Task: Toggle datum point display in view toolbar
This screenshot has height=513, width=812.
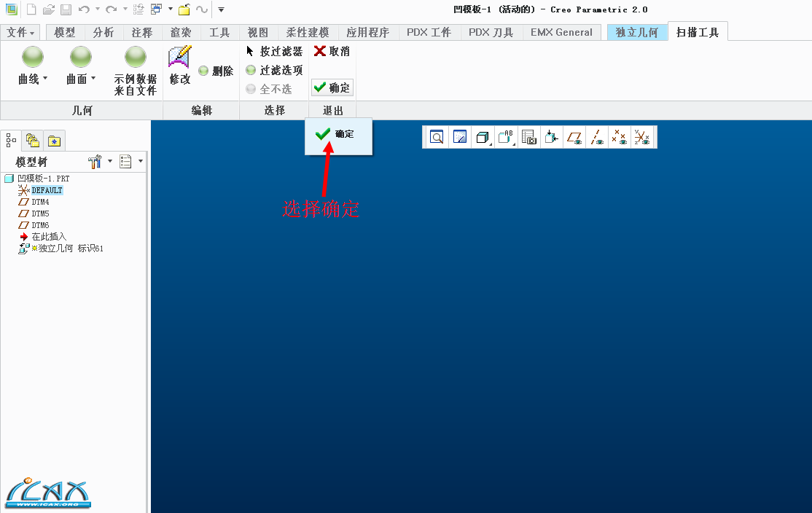Action: [620, 137]
